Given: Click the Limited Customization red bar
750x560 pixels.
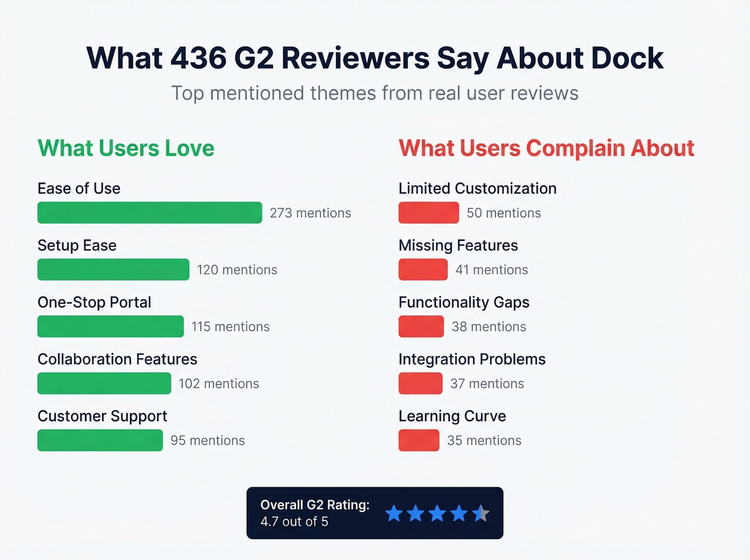Looking at the screenshot, I should 428,213.
